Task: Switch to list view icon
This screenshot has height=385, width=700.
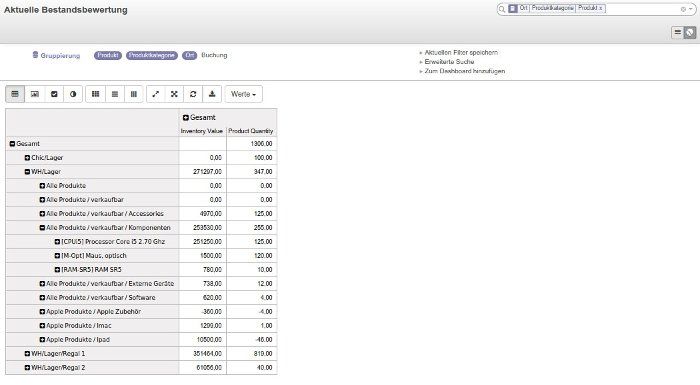Action: click(x=678, y=32)
